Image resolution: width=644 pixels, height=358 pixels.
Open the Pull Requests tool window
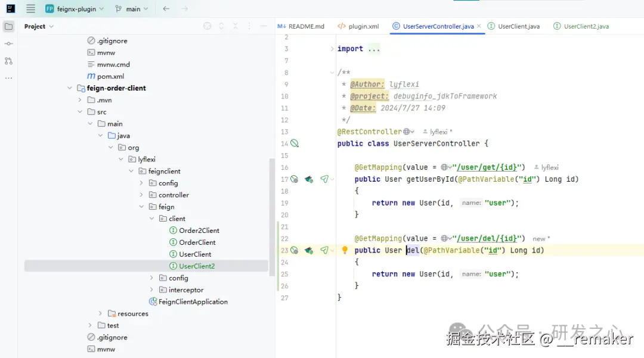pyautogui.click(x=8, y=61)
